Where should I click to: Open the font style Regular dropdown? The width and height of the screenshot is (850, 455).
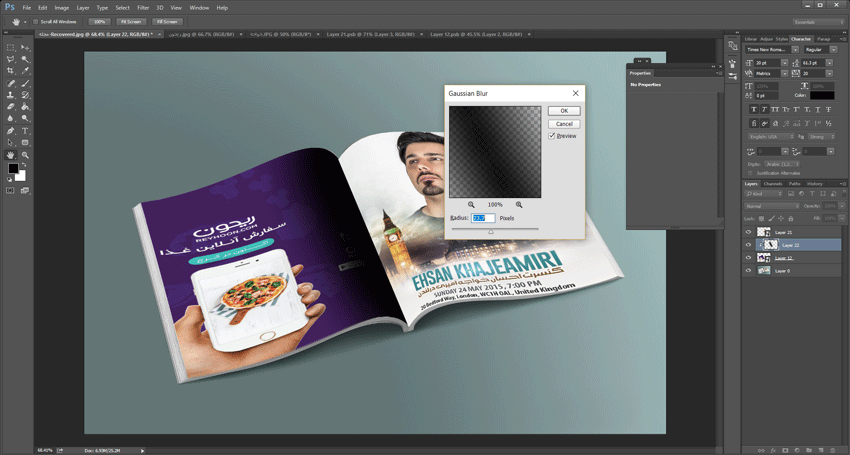point(833,49)
